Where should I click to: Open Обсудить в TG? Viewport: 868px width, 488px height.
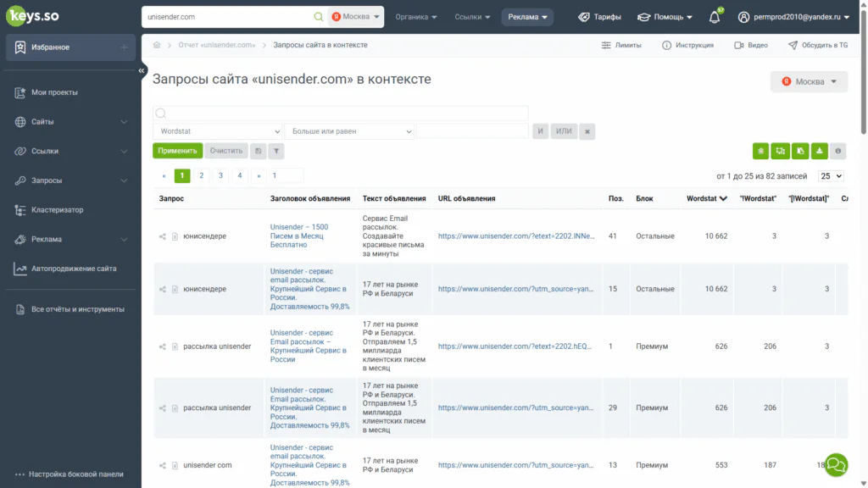pyautogui.click(x=818, y=46)
